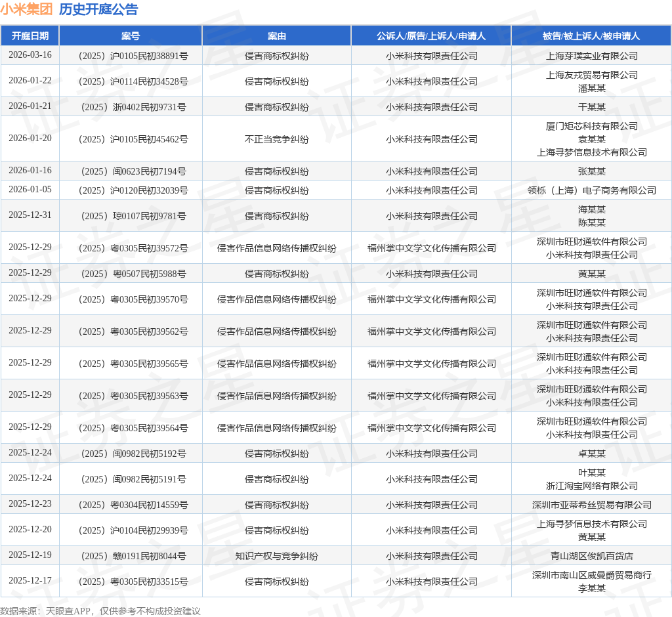
Task: Click defendant 潘某某
Action: (592, 88)
